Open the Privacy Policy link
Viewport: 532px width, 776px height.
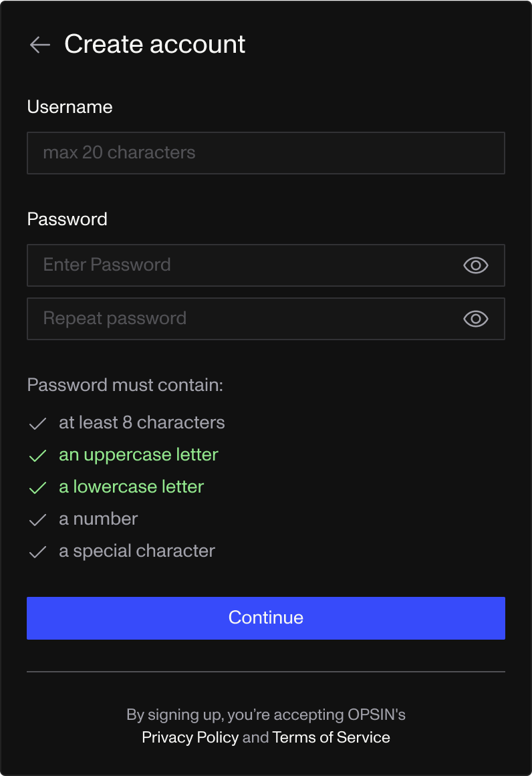click(x=190, y=737)
